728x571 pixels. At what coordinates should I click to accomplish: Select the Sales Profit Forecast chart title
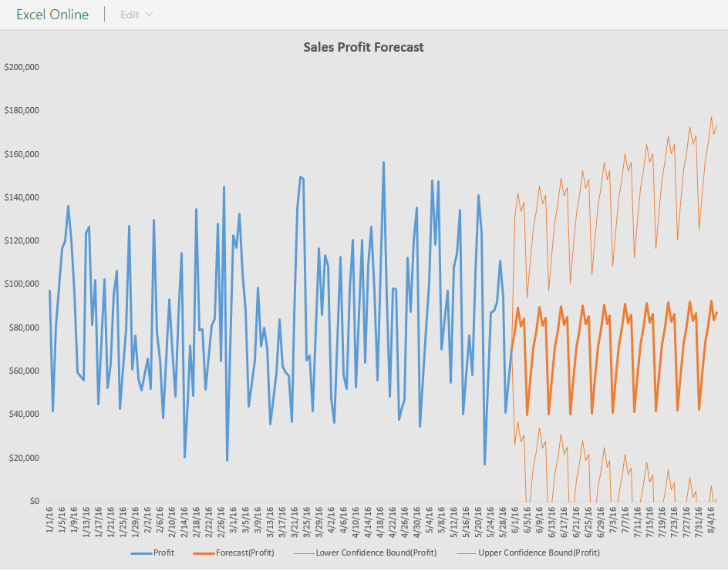pyautogui.click(x=363, y=47)
